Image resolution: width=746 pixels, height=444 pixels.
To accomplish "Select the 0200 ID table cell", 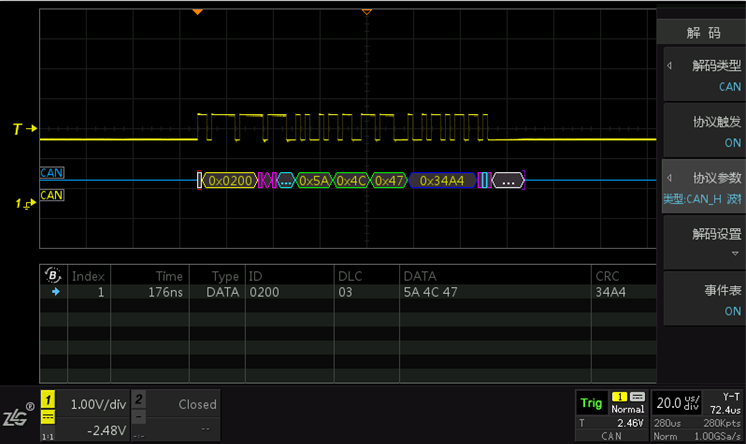I will coord(265,292).
